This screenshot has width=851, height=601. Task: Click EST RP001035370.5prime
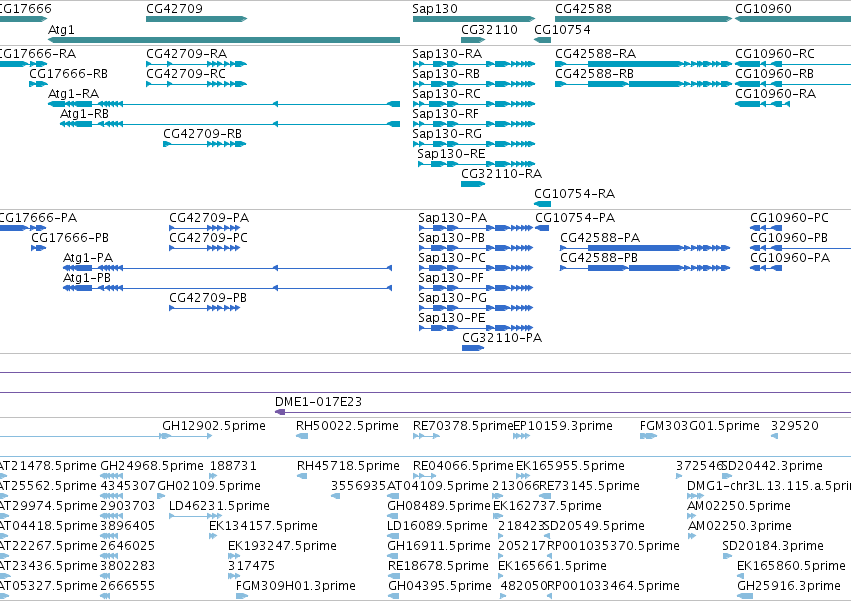pyautogui.click(x=549, y=556)
